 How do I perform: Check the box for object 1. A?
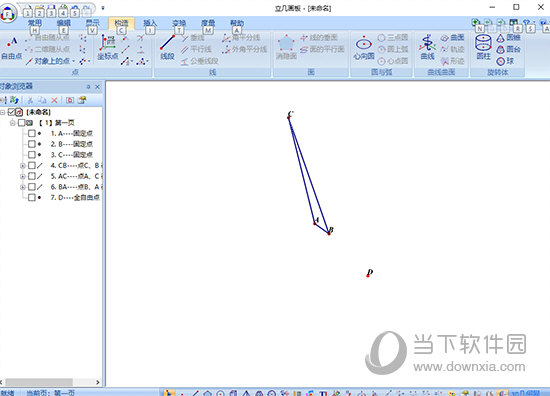[x=32, y=133]
